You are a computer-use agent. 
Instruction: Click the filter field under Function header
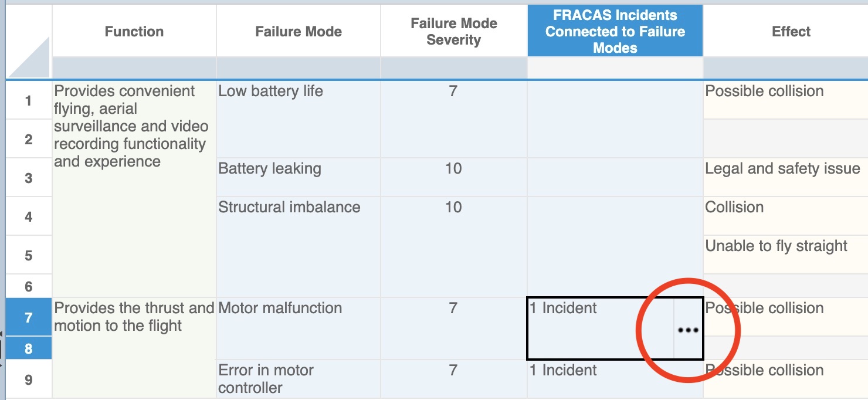pyautogui.click(x=134, y=67)
